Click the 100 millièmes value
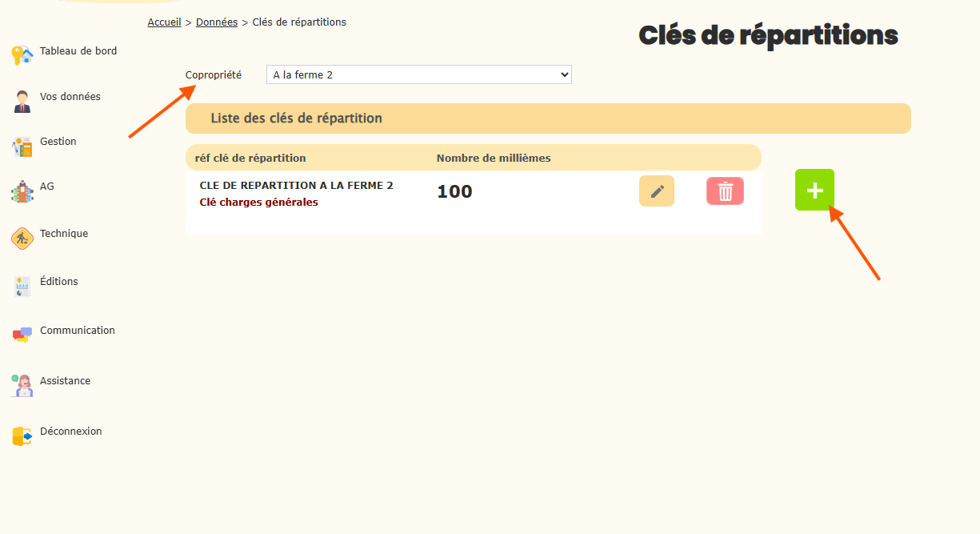Image resolution: width=980 pixels, height=534 pixels. tap(454, 192)
